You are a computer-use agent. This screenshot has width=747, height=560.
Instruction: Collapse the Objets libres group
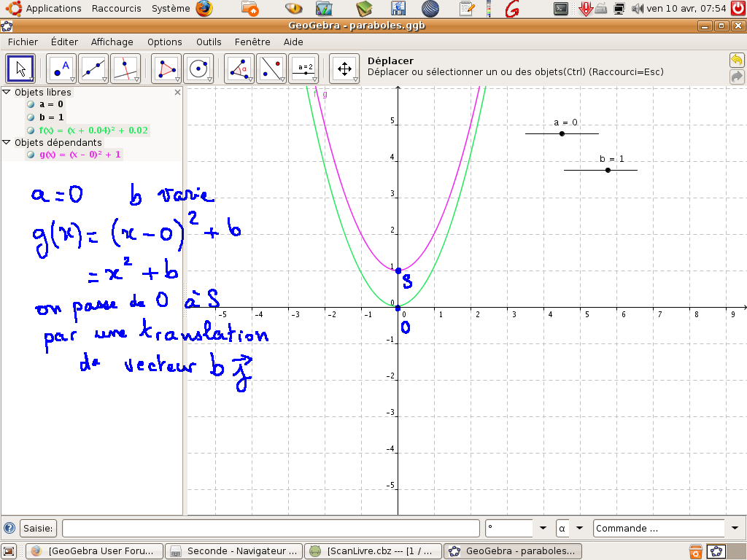(x=7, y=93)
